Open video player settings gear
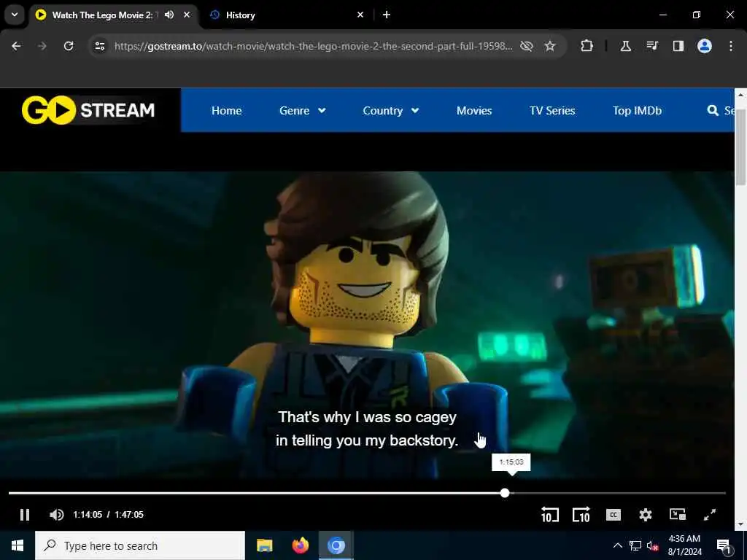Viewport: 747px width, 560px height. (x=646, y=515)
